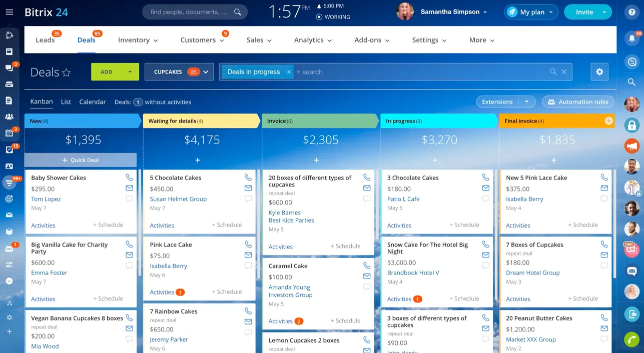Image resolution: width=644 pixels, height=353 pixels.
Task: Open chat icon in left sidebar
Action: click(9, 68)
